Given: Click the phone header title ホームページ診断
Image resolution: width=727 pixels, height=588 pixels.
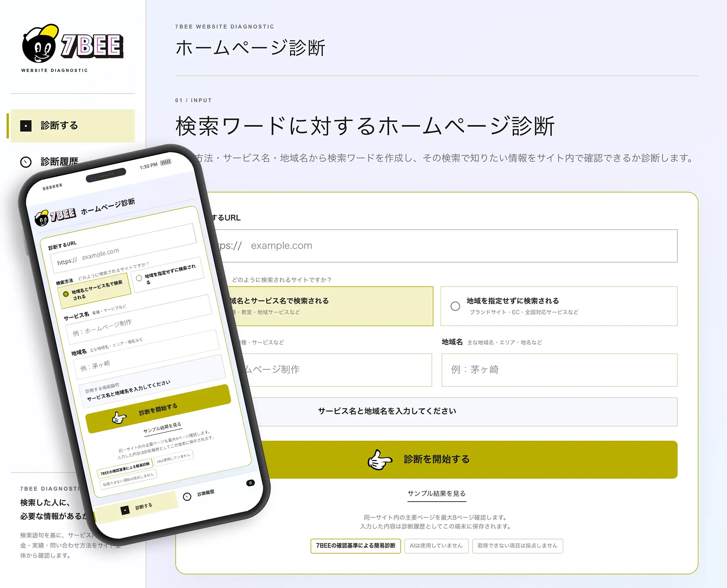Looking at the screenshot, I should click(108, 207).
